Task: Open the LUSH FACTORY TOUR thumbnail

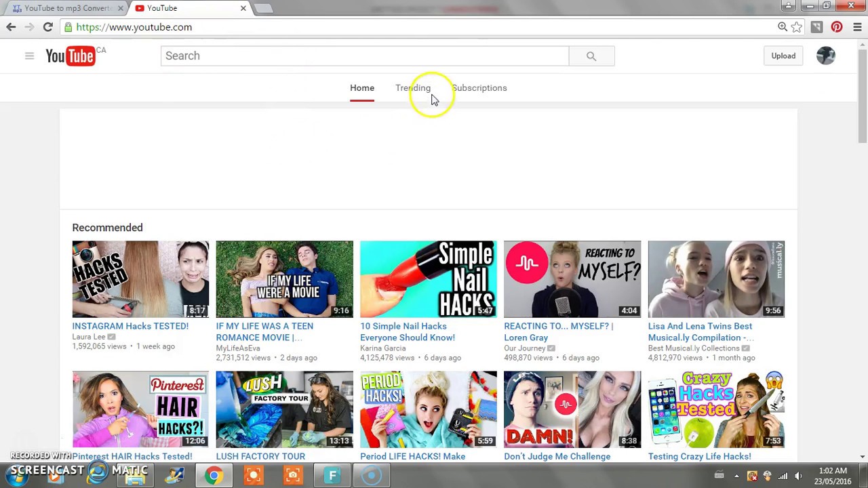Action: click(x=284, y=409)
